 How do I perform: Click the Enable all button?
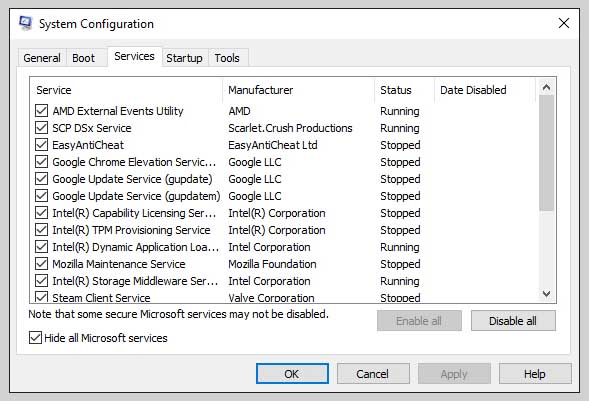point(419,321)
